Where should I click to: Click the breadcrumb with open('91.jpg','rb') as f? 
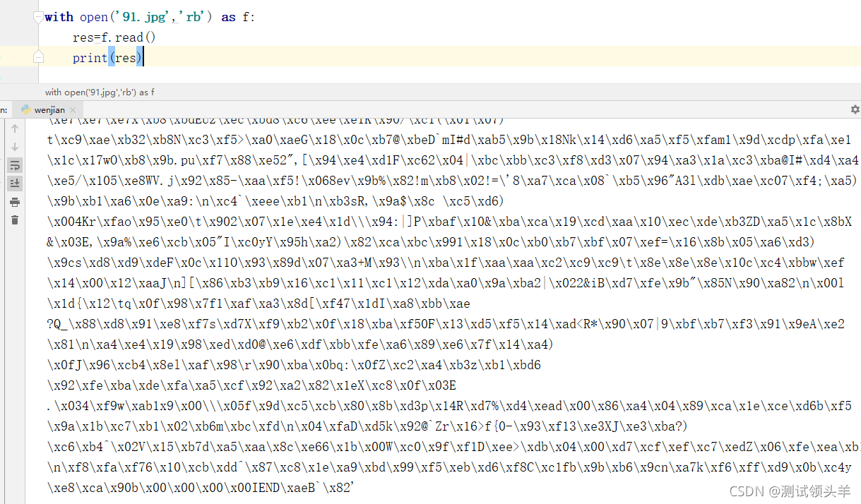click(x=100, y=92)
